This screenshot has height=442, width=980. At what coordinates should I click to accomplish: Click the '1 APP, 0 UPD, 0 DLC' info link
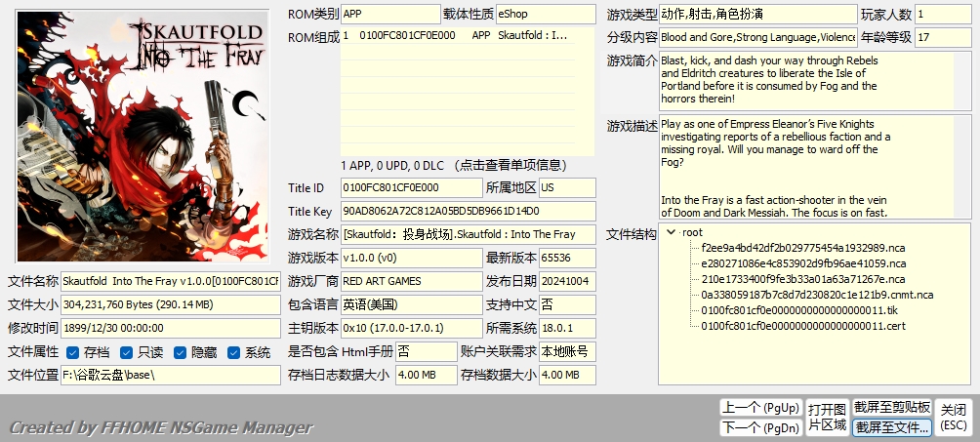(455, 166)
